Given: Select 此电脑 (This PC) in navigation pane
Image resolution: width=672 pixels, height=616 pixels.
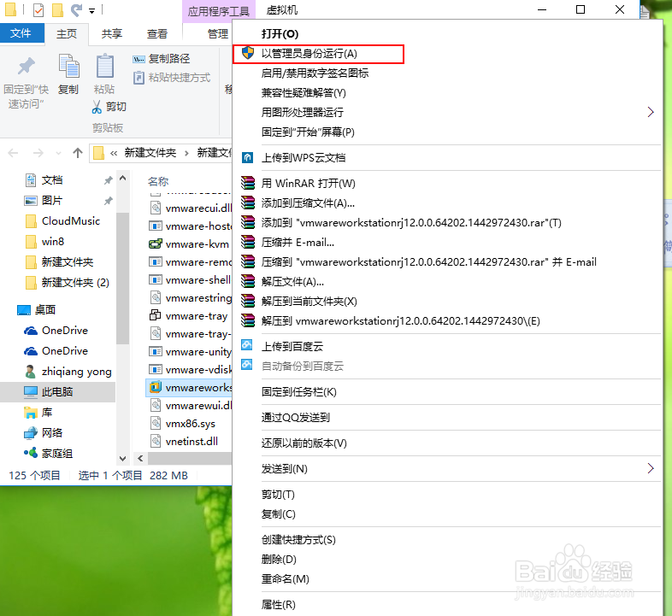Looking at the screenshot, I should click(58, 391).
